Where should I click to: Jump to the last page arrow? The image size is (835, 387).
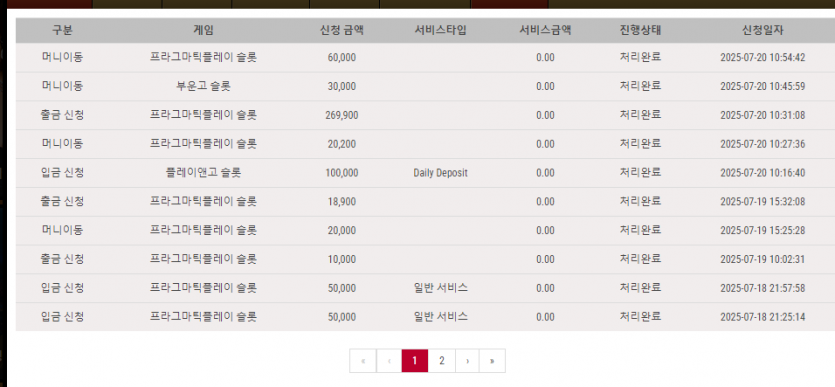tap(492, 361)
